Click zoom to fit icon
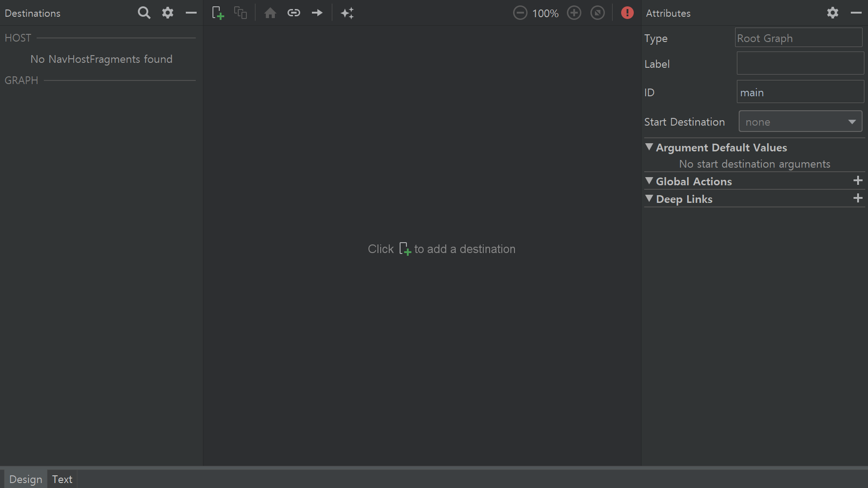 [598, 13]
